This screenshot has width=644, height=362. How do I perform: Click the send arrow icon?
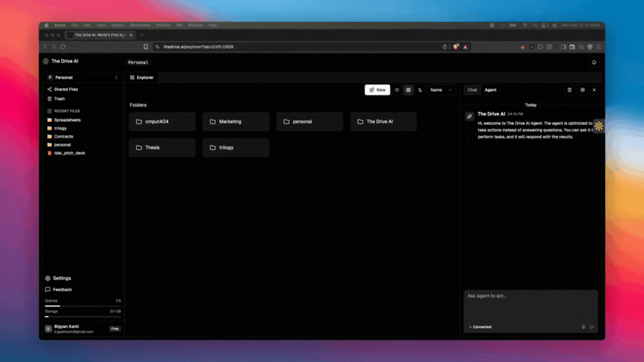[x=592, y=327]
